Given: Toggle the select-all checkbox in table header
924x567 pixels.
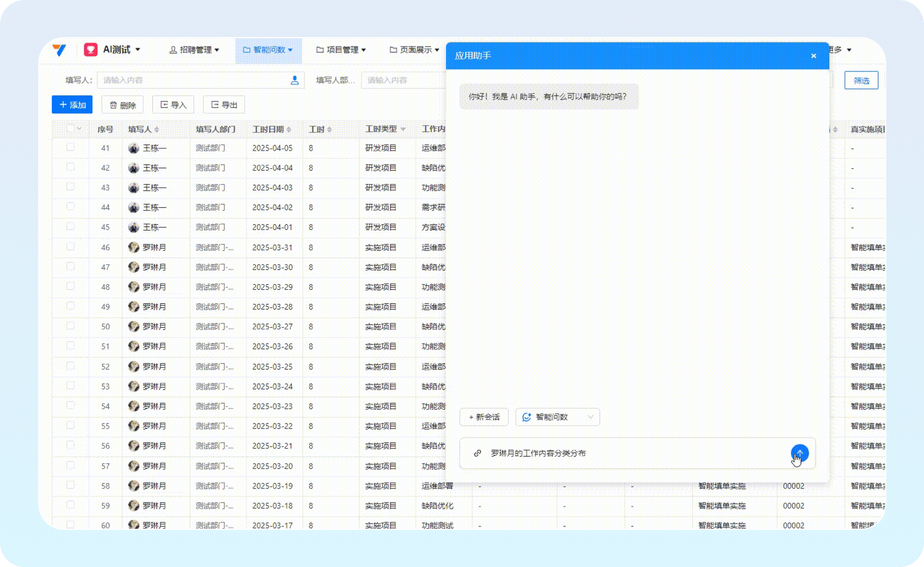Looking at the screenshot, I should click(x=70, y=128).
